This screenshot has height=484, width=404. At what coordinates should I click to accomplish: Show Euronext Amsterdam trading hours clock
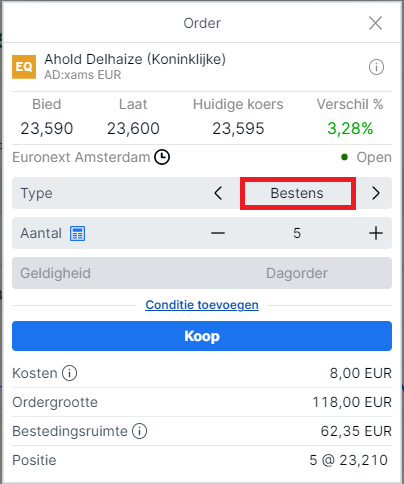[x=162, y=157]
